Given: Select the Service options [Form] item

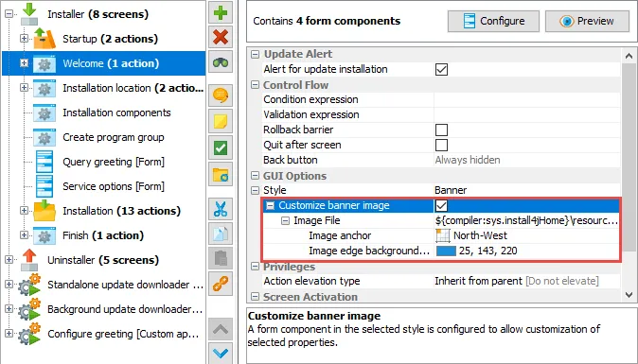Looking at the screenshot, I should pos(114,186).
